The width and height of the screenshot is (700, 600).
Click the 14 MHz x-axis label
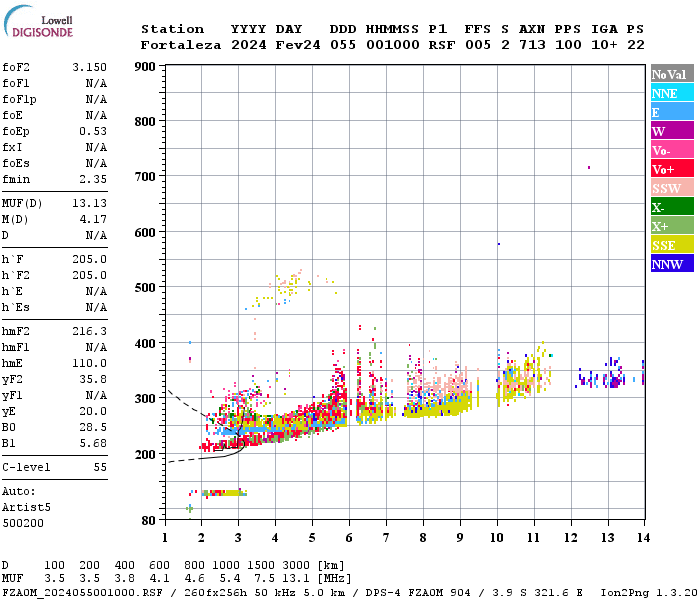coord(643,538)
